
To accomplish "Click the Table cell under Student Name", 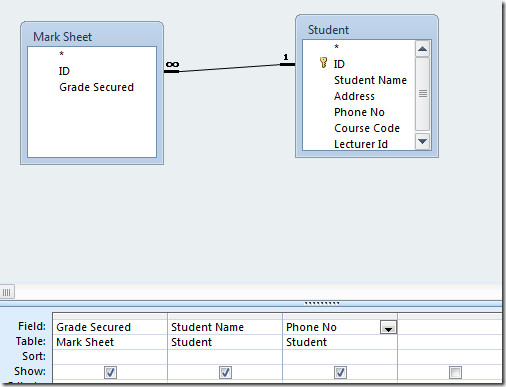I will point(225,342).
